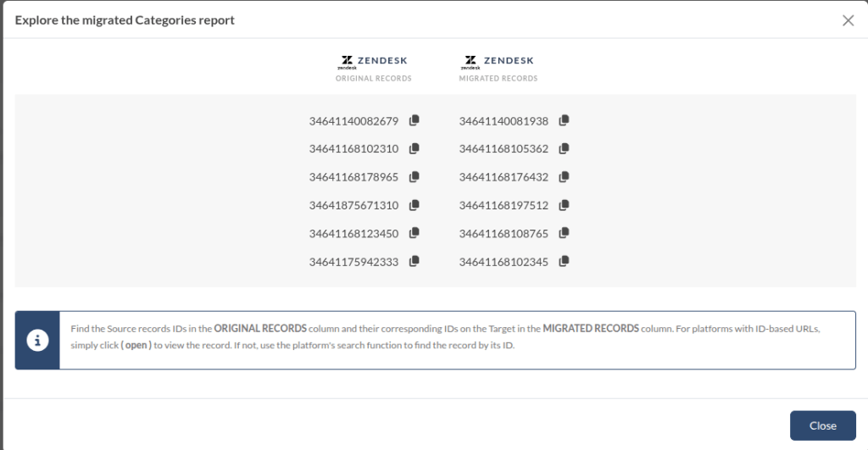868x450 pixels.
Task: Copy original record ID 34641168102310
Action: pyautogui.click(x=415, y=148)
